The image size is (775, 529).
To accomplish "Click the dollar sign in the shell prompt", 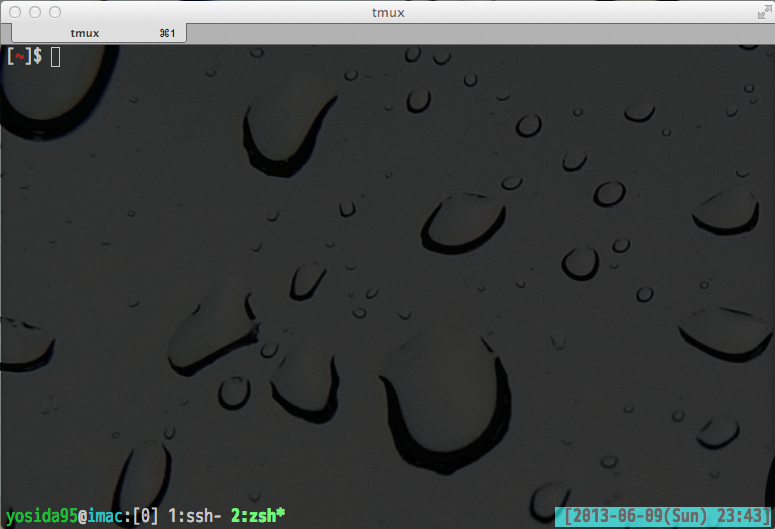I will point(37,57).
